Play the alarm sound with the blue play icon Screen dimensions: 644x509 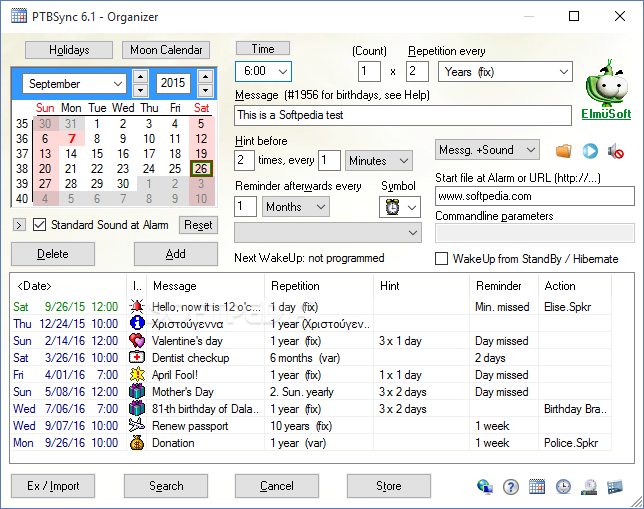pos(590,151)
